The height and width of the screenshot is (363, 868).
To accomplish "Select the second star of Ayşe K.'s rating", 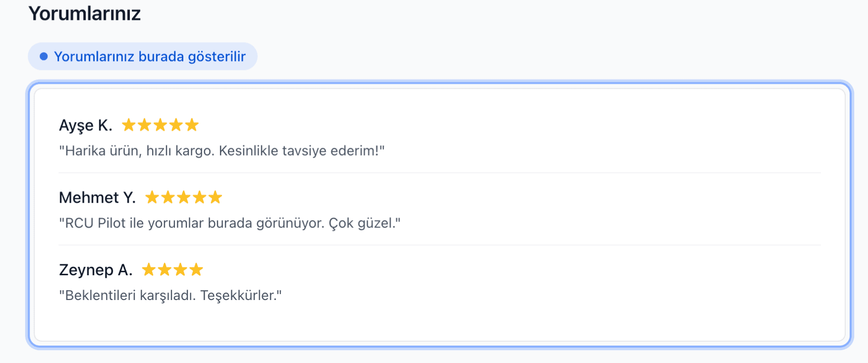I will (x=145, y=125).
